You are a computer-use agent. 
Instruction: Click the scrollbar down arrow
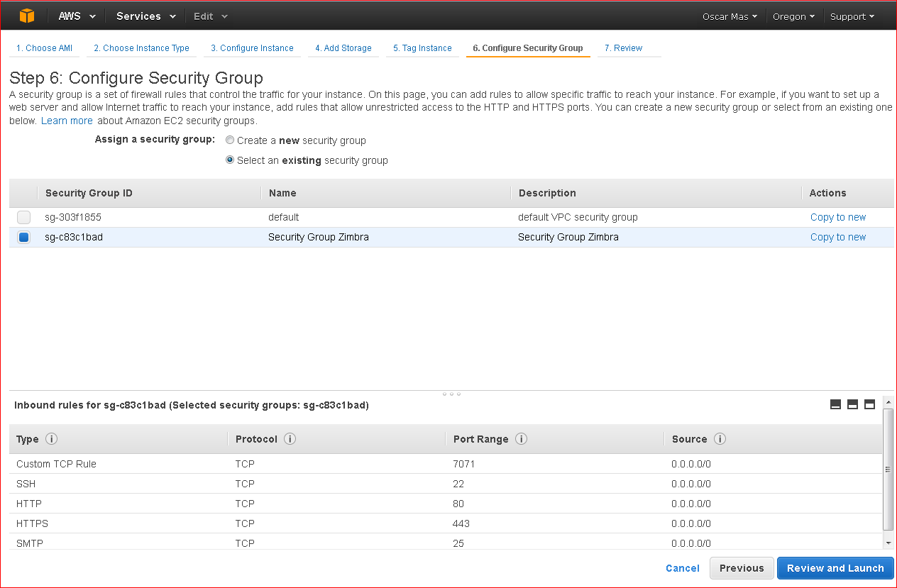pyautogui.click(x=888, y=543)
